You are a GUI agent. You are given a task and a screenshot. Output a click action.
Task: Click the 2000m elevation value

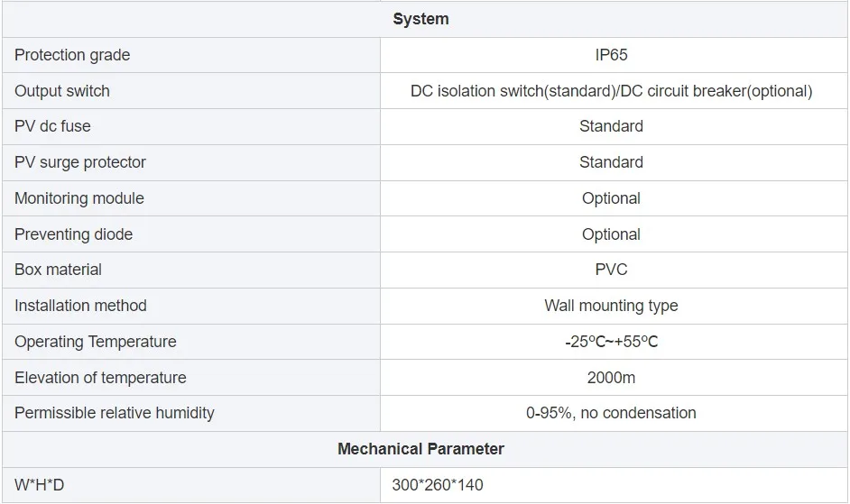tap(611, 378)
